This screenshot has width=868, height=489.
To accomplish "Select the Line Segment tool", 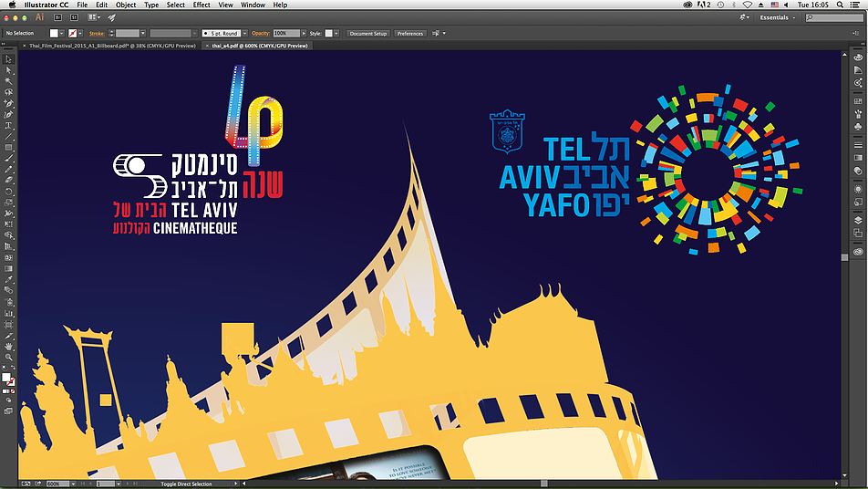I will click(8, 136).
